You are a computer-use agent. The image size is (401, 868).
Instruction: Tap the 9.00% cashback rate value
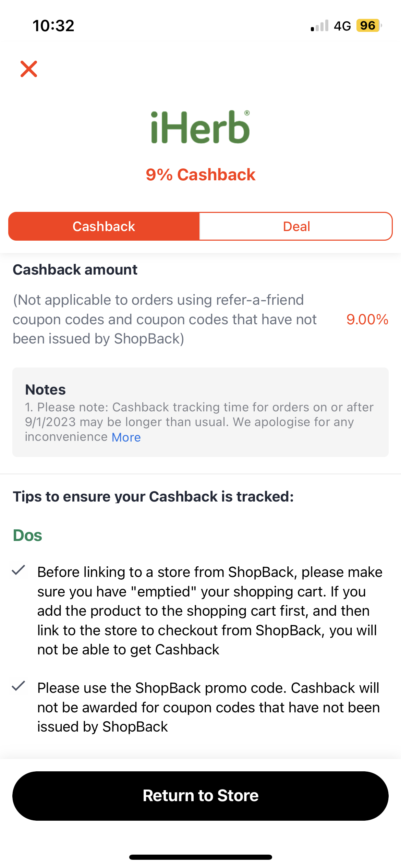pos(367,320)
